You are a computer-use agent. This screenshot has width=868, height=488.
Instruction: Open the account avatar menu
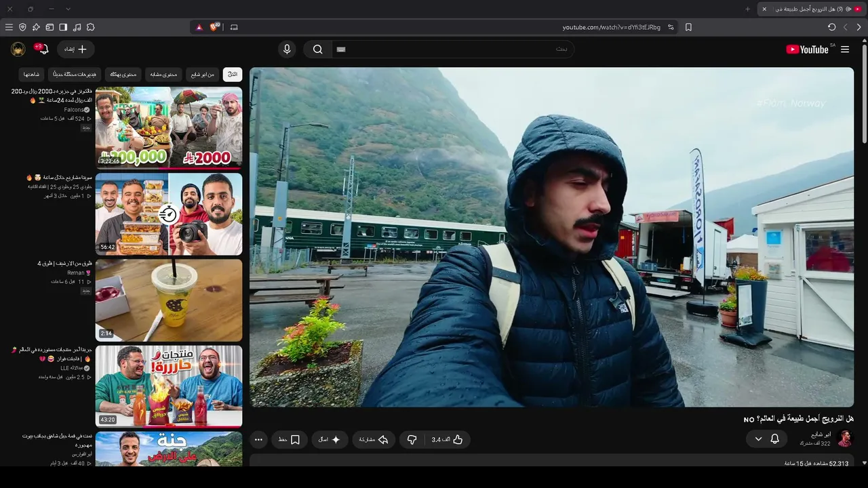[x=18, y=49]
